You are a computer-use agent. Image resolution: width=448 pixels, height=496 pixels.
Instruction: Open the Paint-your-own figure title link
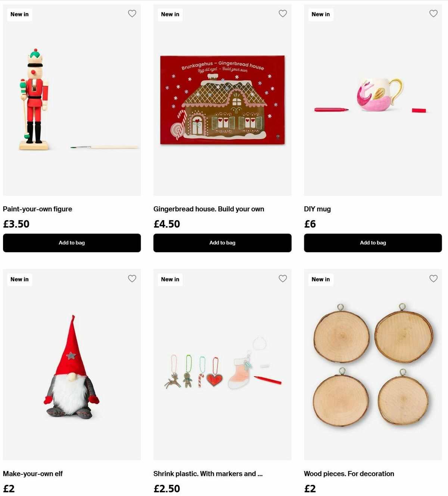pos(37,209)
